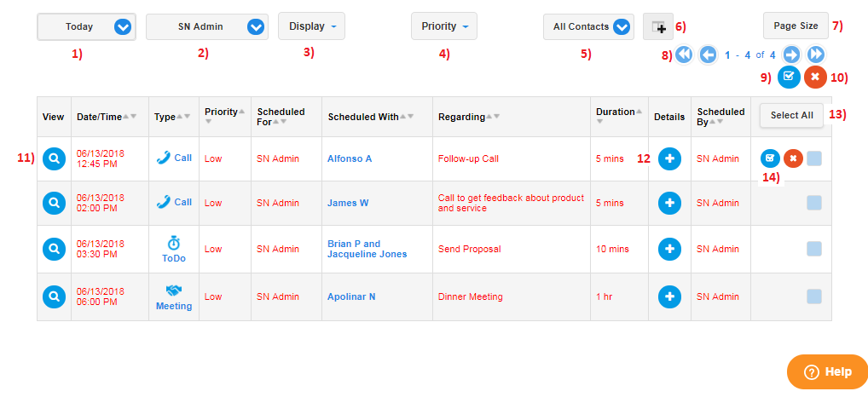The height and width of the screenshot is (397, 868).
Task: Open the James W contact link
Action: [x=348, y=203]
